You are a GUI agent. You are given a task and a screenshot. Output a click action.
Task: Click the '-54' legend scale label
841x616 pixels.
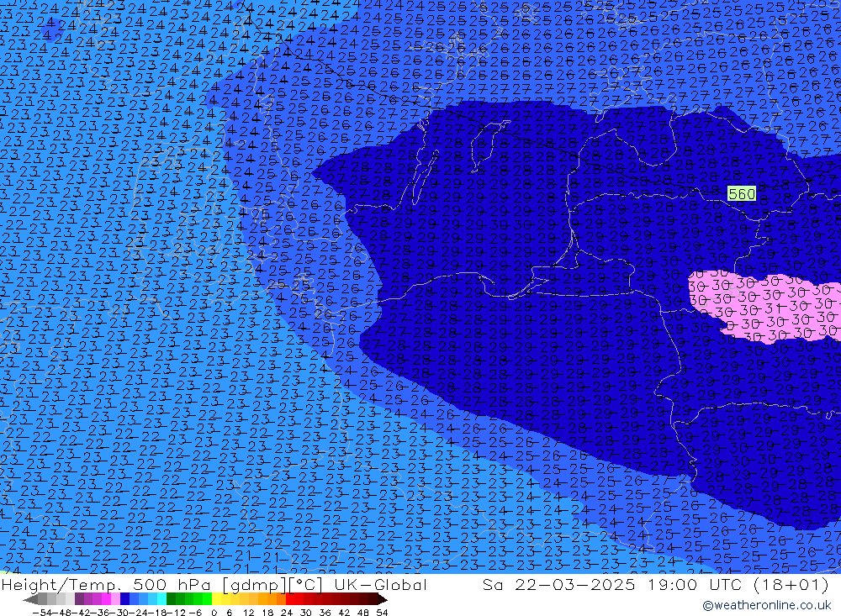tap(42, 613)
